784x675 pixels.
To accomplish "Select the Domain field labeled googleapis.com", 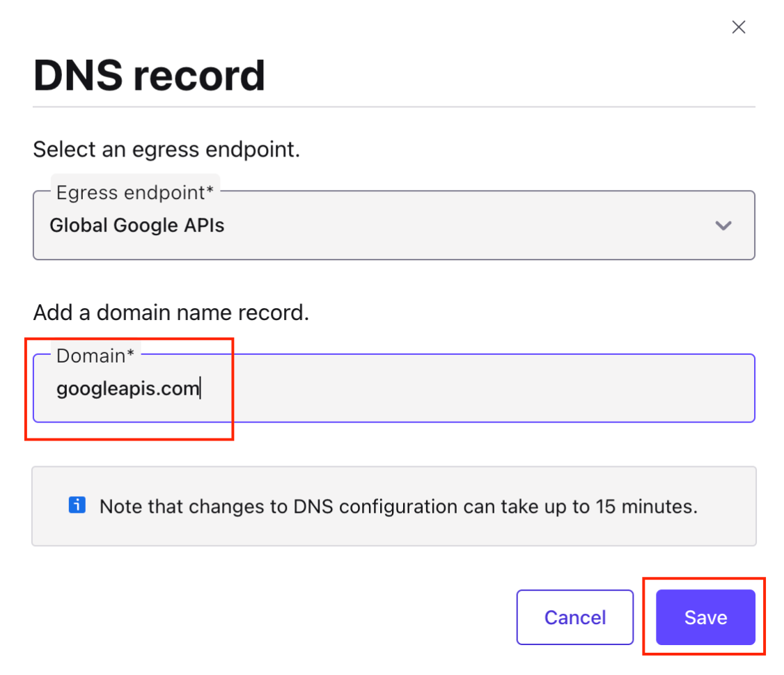I will click(279, 388).
